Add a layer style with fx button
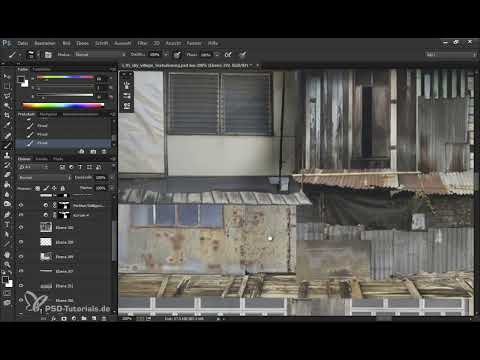Image resolution: width=480 pixels, height=360 pixels. (53, 319)
